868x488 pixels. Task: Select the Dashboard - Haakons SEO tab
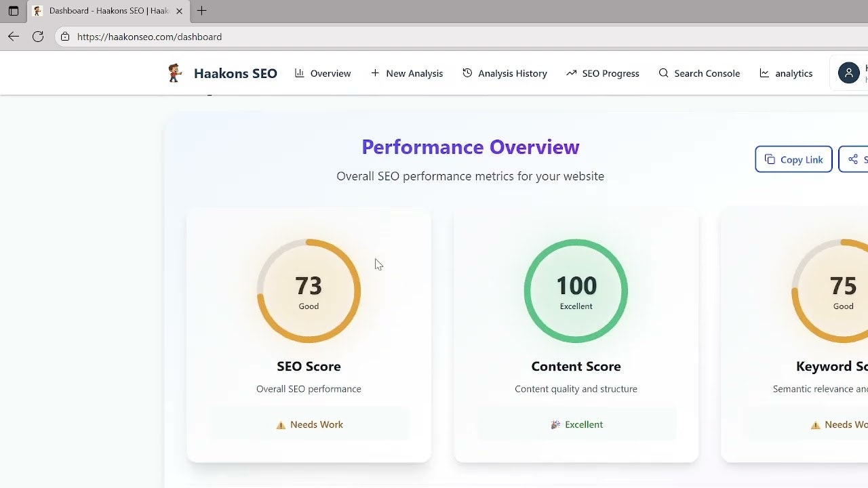coord(108,11)
